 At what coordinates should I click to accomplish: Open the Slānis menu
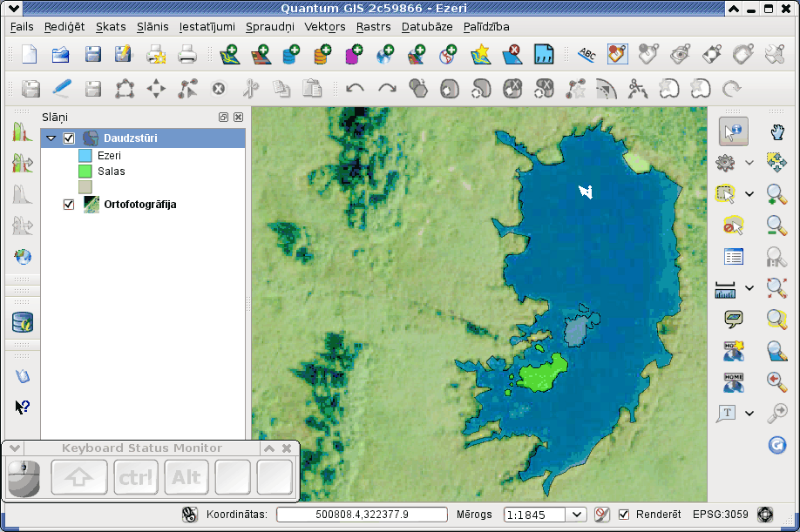pyautogui.click(x=153, y=27)
